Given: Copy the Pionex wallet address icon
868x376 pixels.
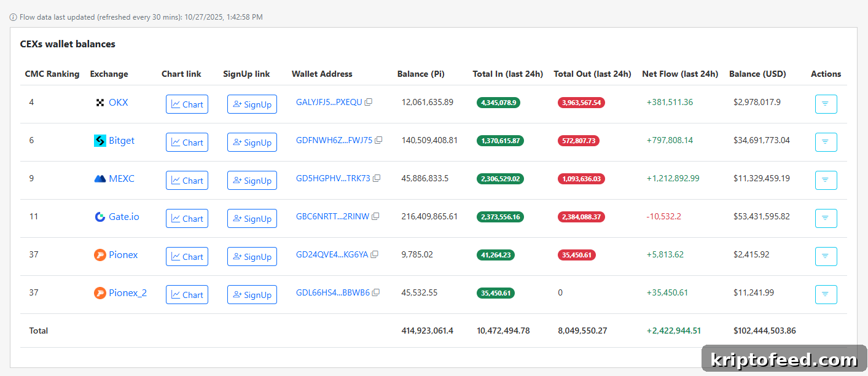Looking at the screenshot, I should pos(374,255).
